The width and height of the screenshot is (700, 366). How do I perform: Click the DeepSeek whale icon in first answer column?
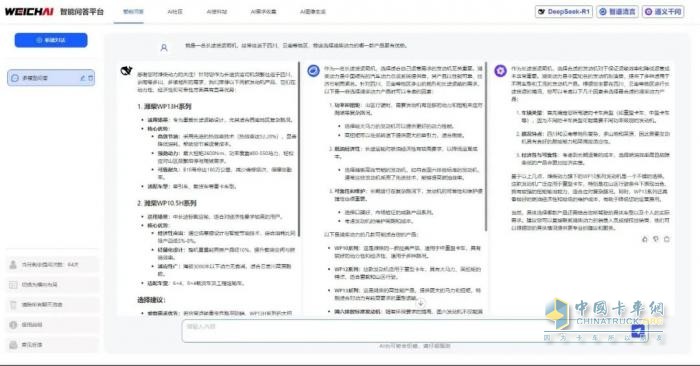tap(127, 71)
